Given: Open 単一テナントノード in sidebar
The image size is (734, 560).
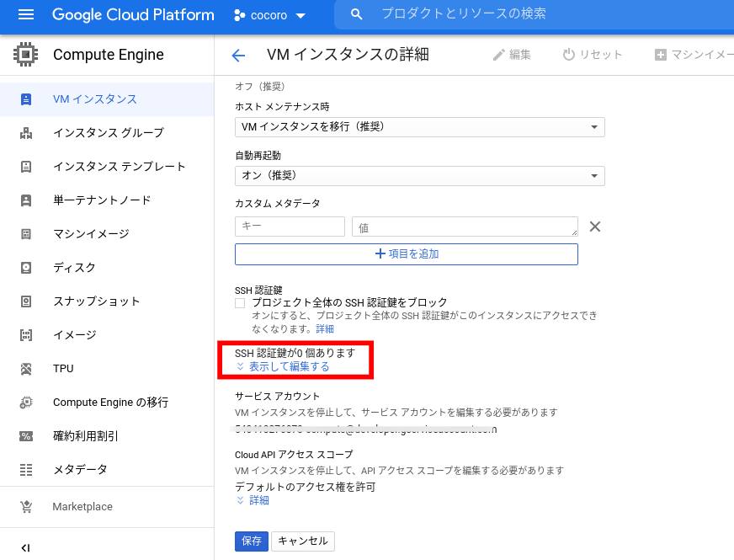Looking at the screenshot, I should coord(107,200).
